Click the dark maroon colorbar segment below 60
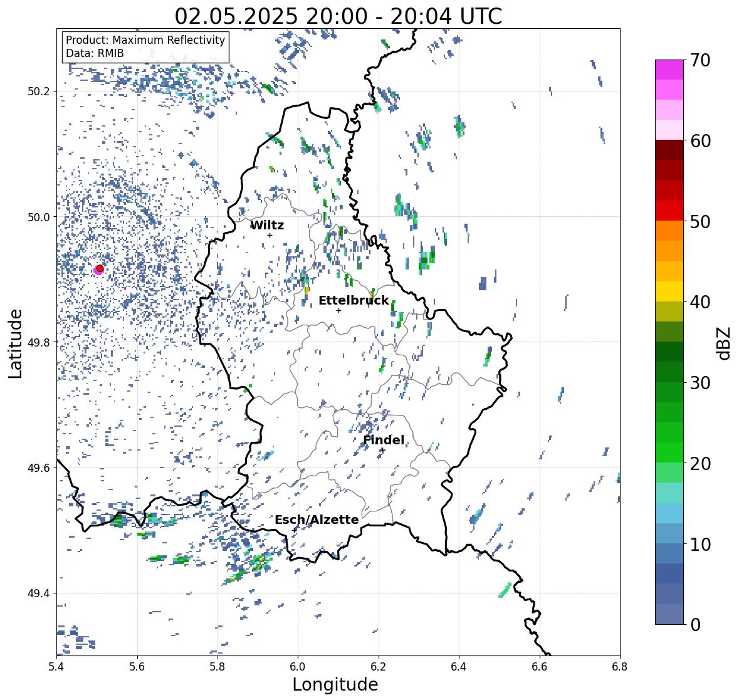This screenshot has width=739, height=700. pos(669,150)
